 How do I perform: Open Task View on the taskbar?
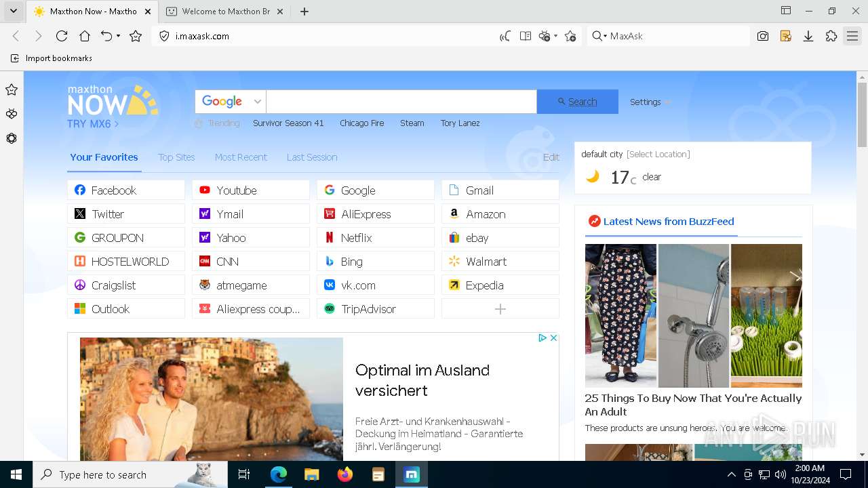244,474
